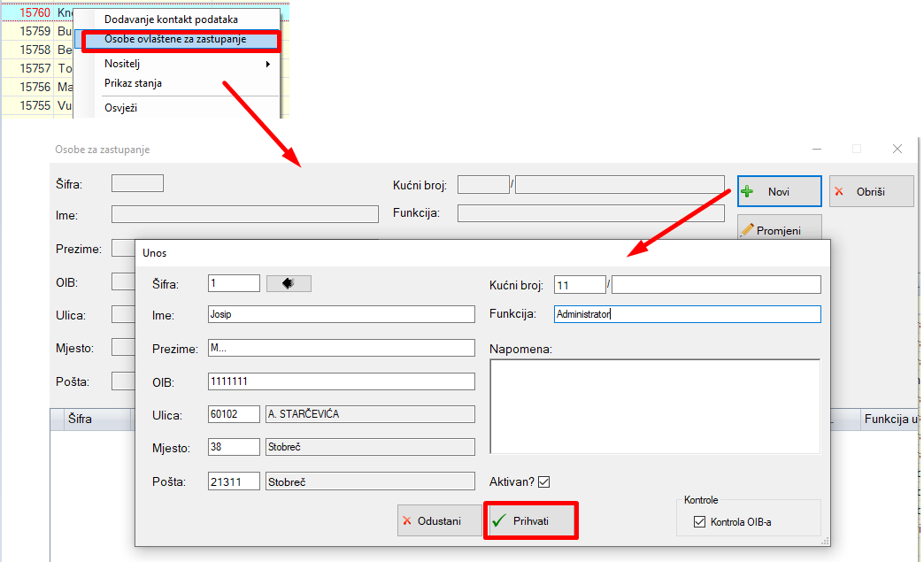Accept entry with the Prihvati checkmark button
Screen dimensions: 924x562
(x=531, y=521)
